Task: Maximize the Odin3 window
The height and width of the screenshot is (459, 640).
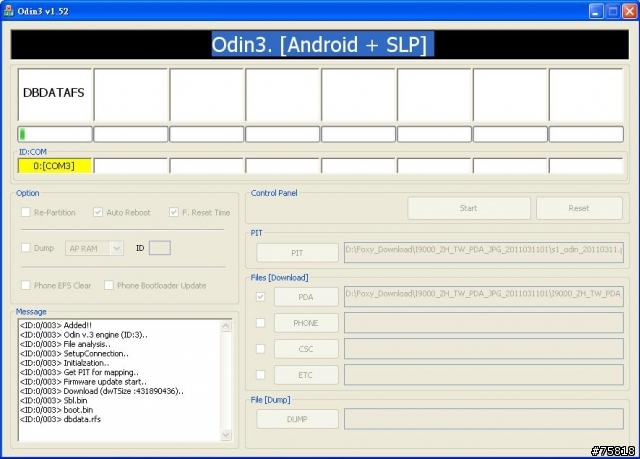Action: tap(613, 11)
